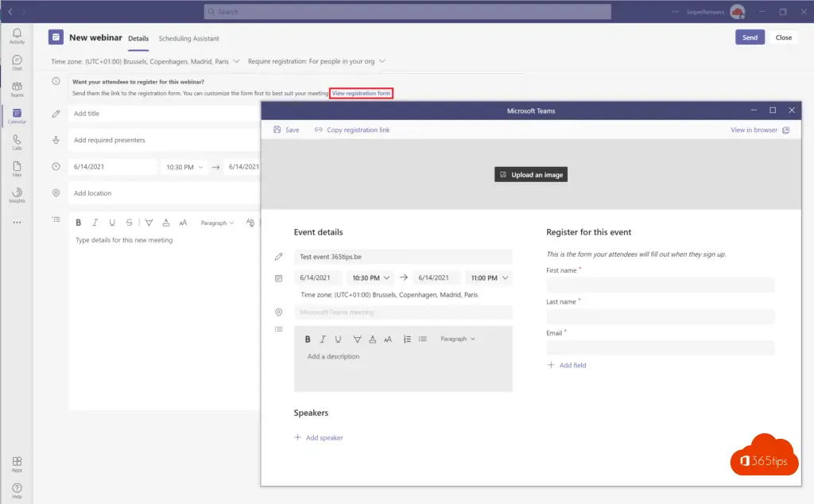
Task: Open registration form start time 10:30 PM dropdown
Action: (370, 277)
